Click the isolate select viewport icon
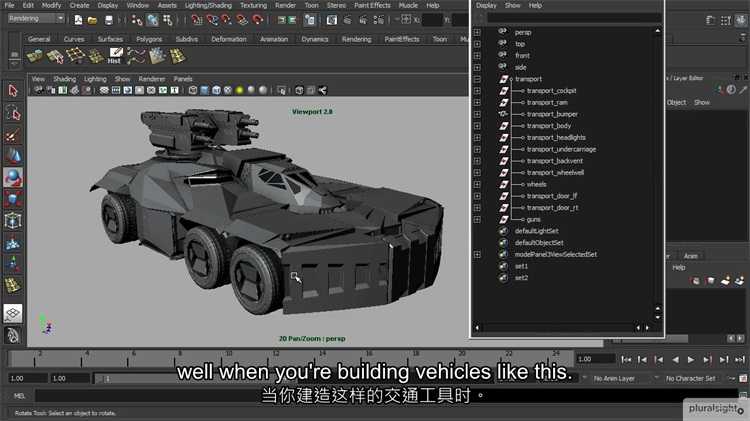 [281, 90]
